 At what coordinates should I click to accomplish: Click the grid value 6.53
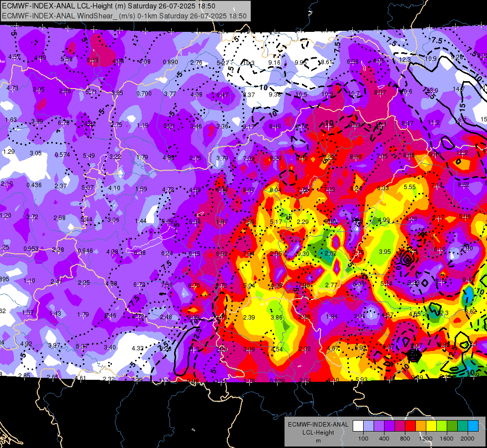click(x=93, y=60)
